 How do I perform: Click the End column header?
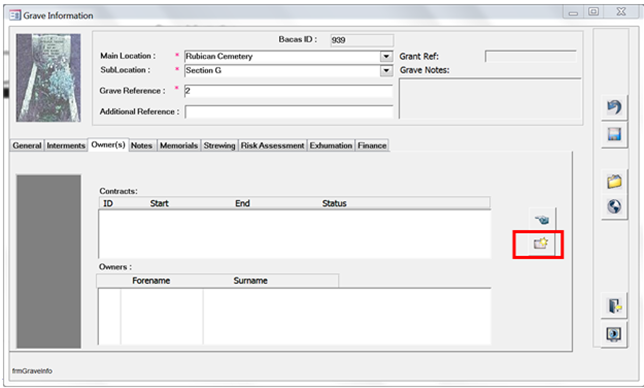[242, 203]
